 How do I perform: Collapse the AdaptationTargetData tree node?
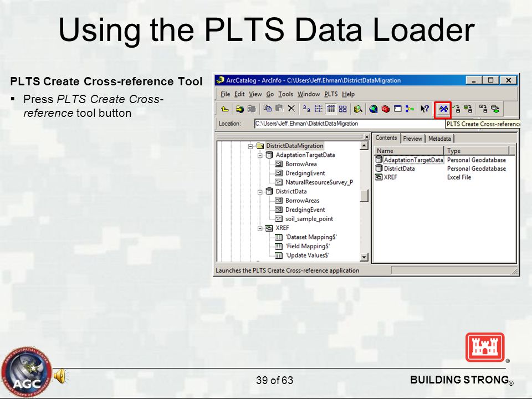(260, 155)
